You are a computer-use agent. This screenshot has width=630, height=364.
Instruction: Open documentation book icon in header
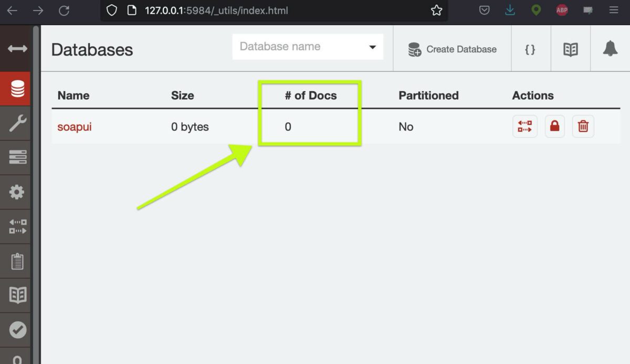pos(571,49)
